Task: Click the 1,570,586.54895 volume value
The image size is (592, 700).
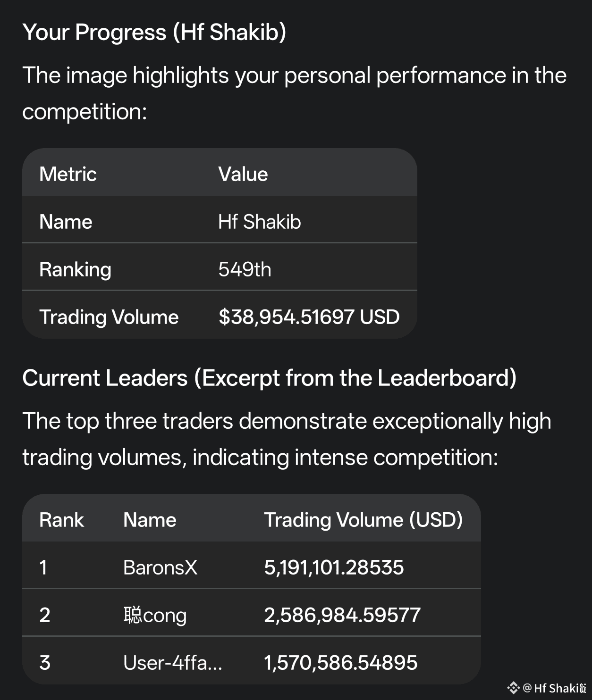Action: pos(340,663)
